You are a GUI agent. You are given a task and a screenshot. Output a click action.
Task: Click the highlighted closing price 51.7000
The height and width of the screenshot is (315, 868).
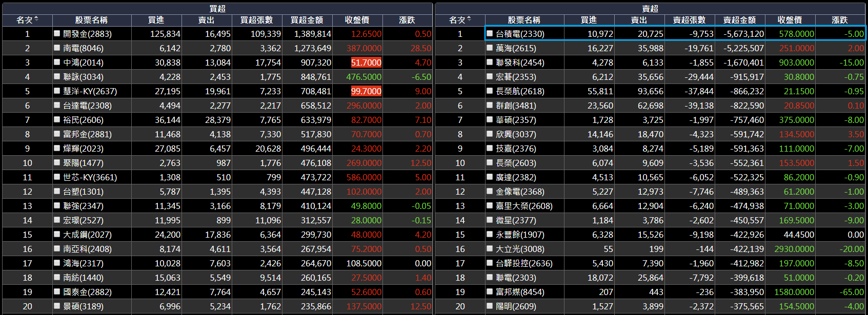(366, 62)
